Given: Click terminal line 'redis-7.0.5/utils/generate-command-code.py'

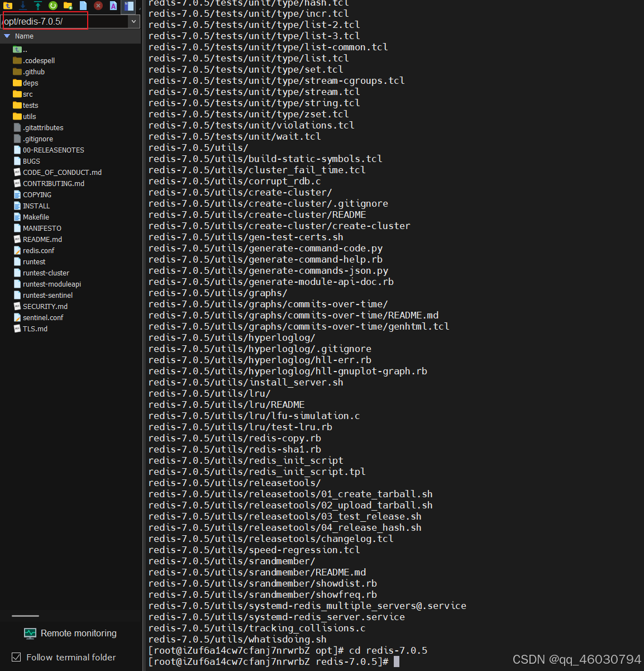Looking at the screenshot, I should [265, 248].
